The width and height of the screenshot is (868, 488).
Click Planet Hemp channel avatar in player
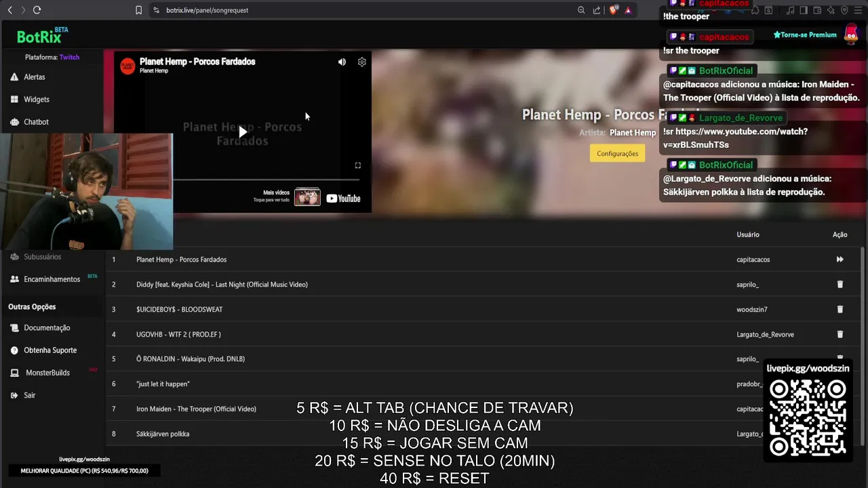(x=127, y=66)
